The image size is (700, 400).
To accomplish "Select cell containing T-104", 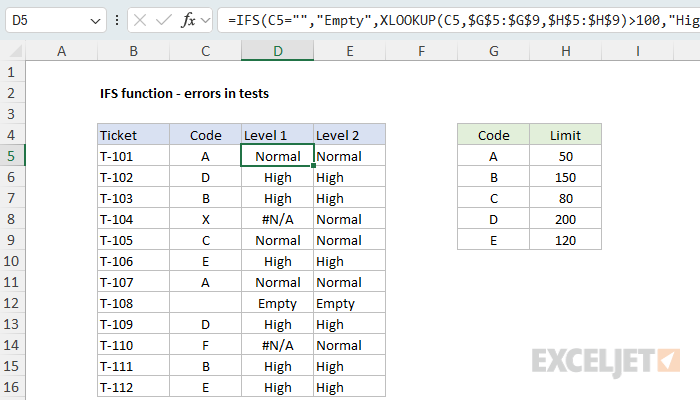I will [x=133, y=219].
